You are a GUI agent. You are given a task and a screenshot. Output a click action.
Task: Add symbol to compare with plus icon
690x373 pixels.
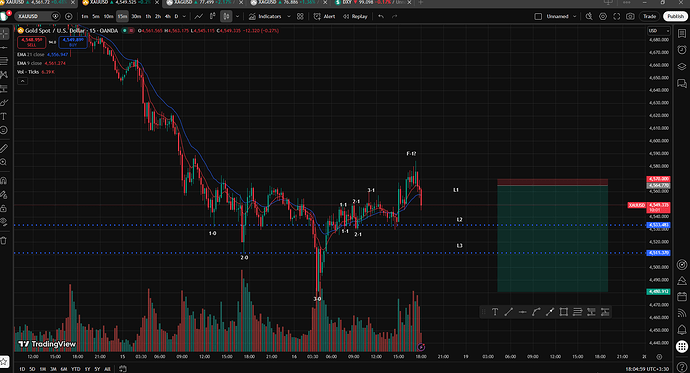[x=69, y=16]
